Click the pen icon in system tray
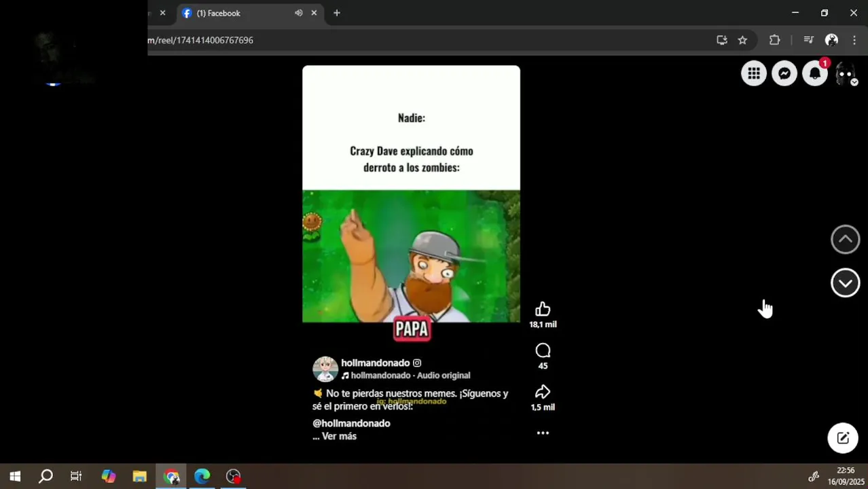 [813, 476]
